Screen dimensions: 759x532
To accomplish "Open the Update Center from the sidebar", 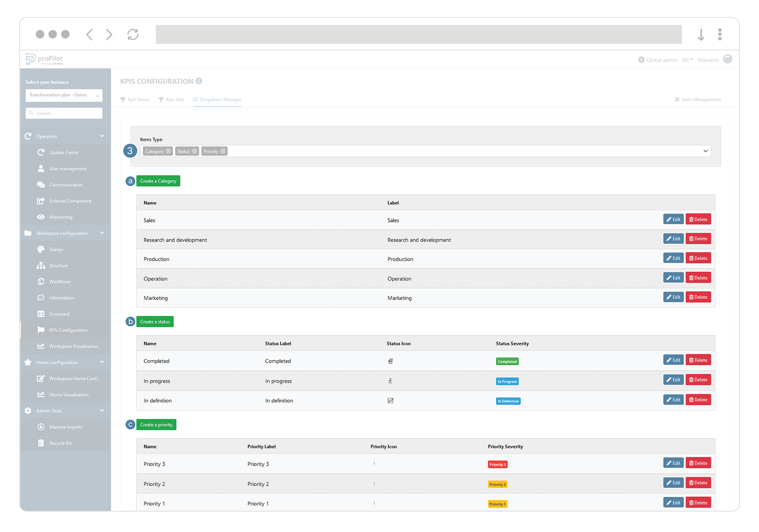I will click(42, 152).
